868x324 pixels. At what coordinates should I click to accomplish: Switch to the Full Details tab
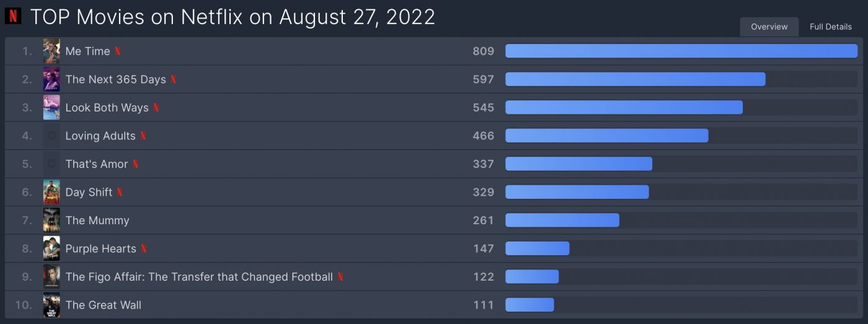pyautogui.click(x=831, y=27)
